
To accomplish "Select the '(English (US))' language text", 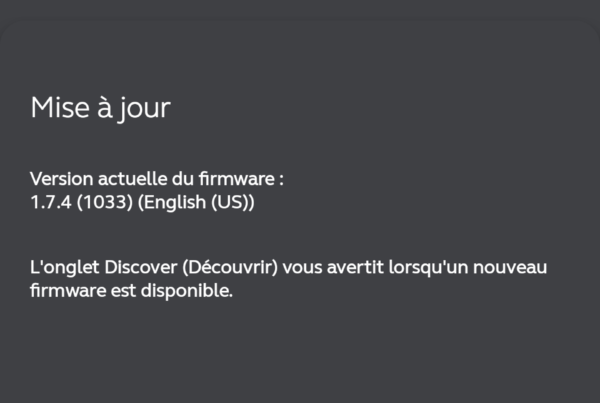I will [x=196, y=202].
